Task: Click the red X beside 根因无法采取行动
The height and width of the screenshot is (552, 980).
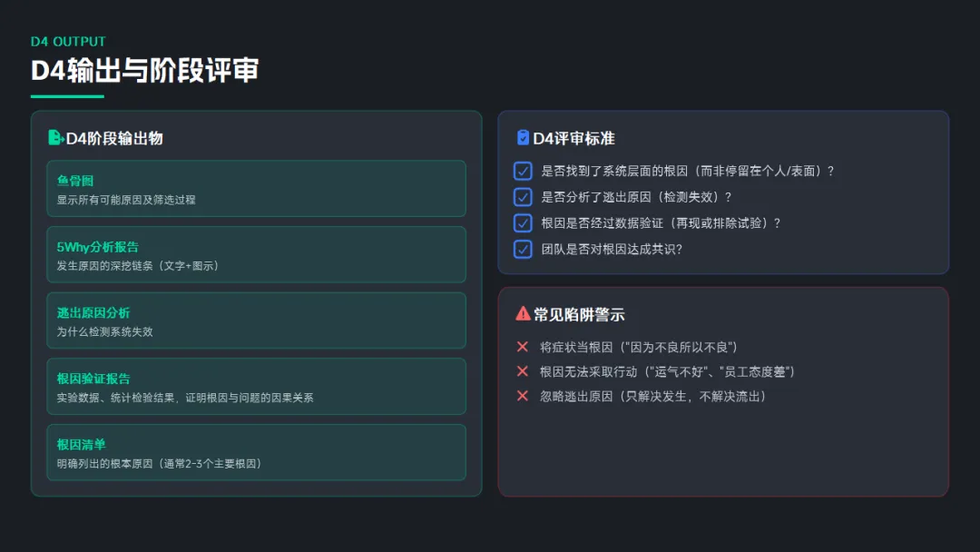Action: [x=522, y=371]
